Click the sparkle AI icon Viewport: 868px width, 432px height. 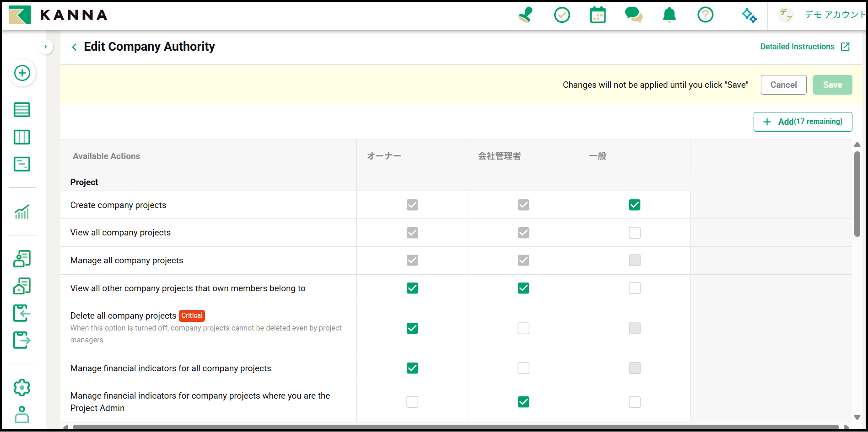[x=749, y=15]
